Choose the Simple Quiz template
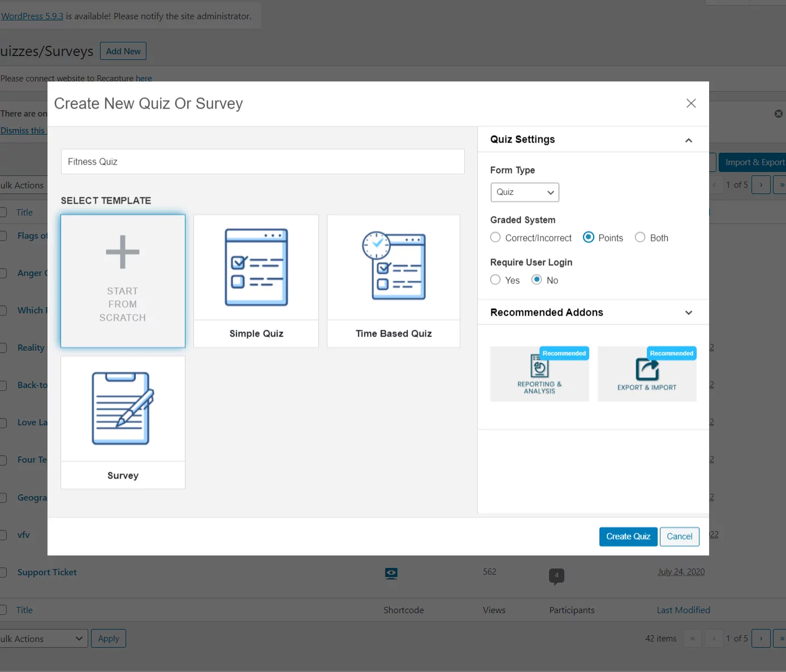 click(x=256, y=281)
